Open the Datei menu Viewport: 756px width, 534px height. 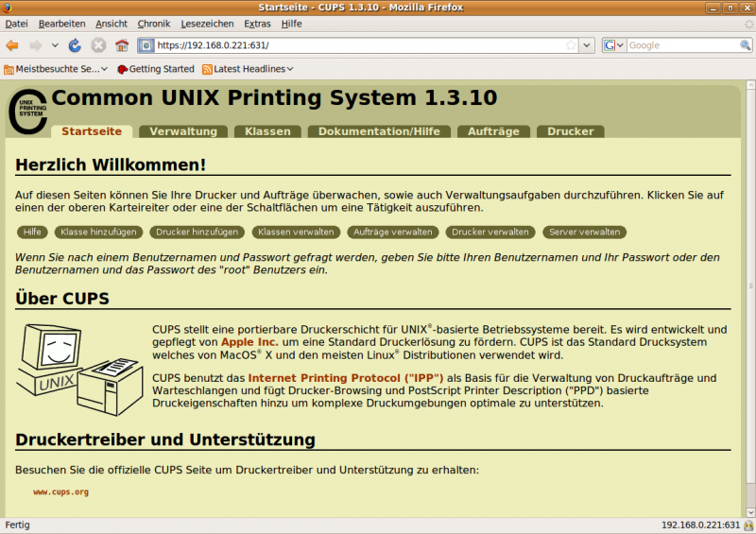coord(16,24)
